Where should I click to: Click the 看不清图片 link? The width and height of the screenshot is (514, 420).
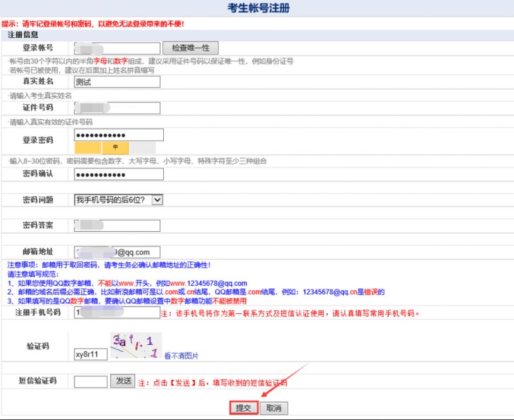(181, 356)
